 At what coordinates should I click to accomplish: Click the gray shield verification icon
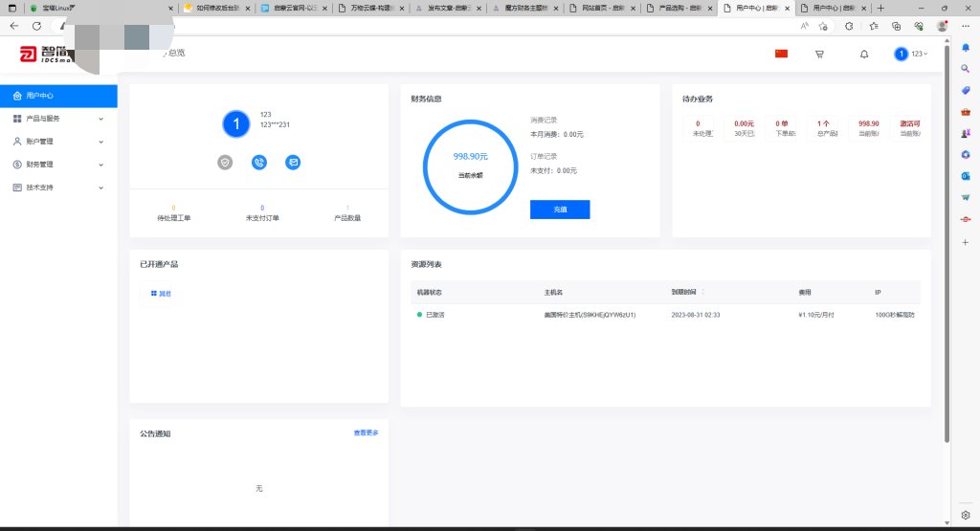click(225, 163)
